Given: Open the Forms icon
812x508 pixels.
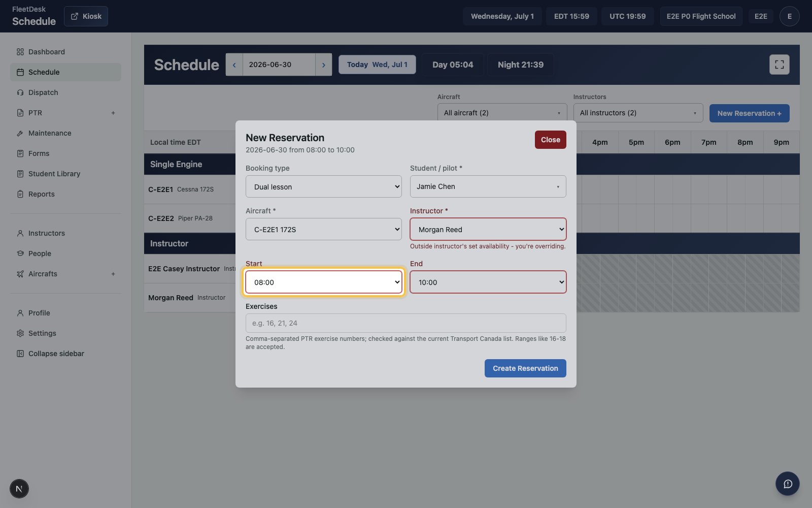Looking at the screenshot, I should pyautogui.click(x=20, y=153).
